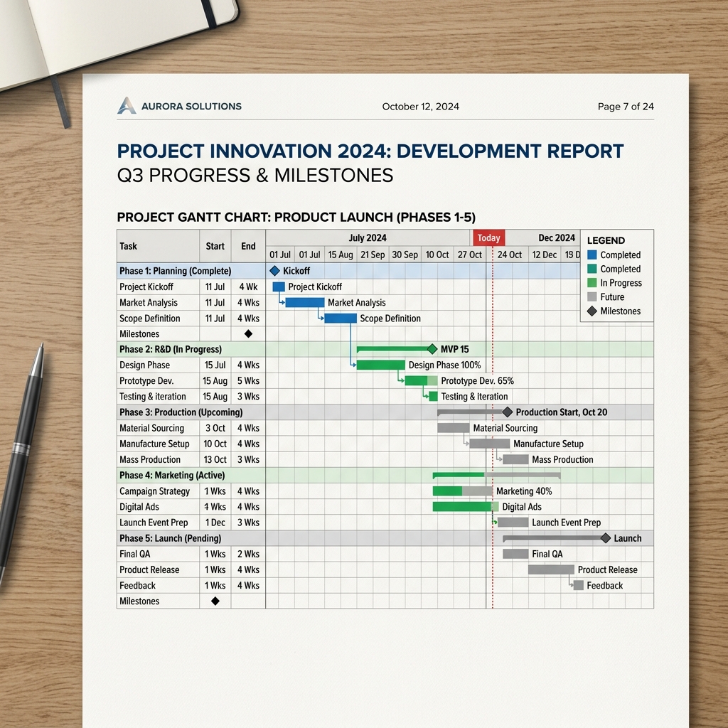Click the Phase 4 Marketing summary bar
This screenshot has height=728, width=728.
[496, 475]
